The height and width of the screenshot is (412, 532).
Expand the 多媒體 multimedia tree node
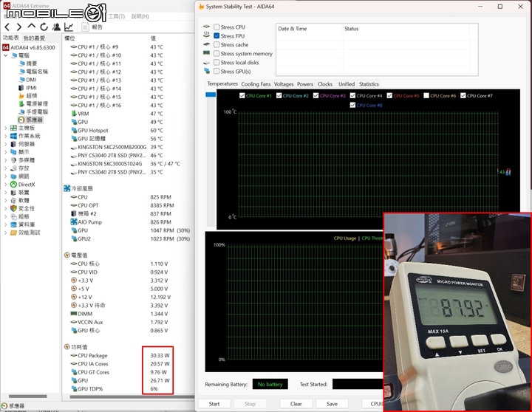click(5, 160)
